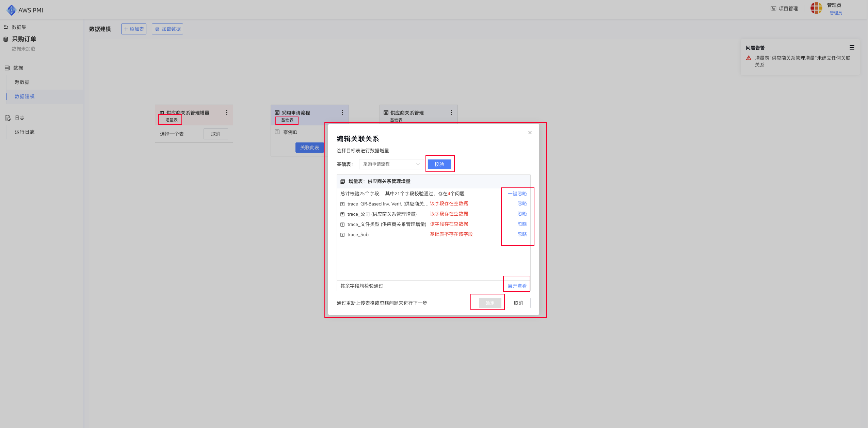Open the three-dot menu on 采购申请流程 card
Image resolution: width=868 pixels, height=428 pixels.
point(342,112)
